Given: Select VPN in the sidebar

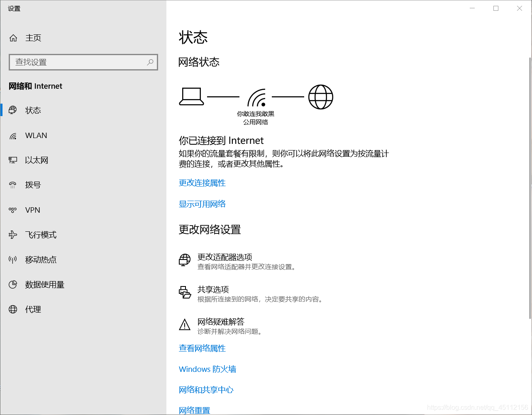Looking at the screenshot, I should 83,210.
